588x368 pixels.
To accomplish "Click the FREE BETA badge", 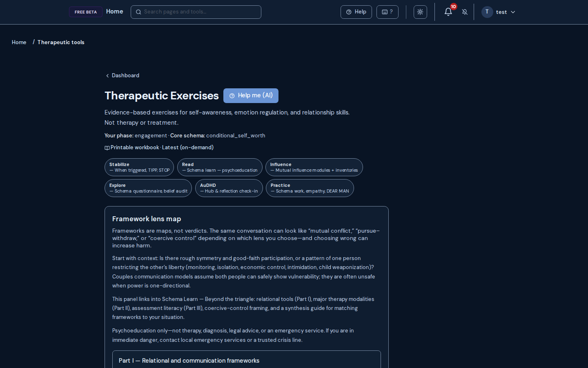I will 86,12.
